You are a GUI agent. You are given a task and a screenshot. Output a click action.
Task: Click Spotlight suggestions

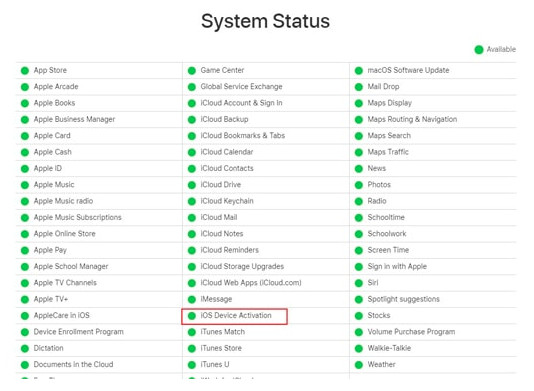coord(404,299)
